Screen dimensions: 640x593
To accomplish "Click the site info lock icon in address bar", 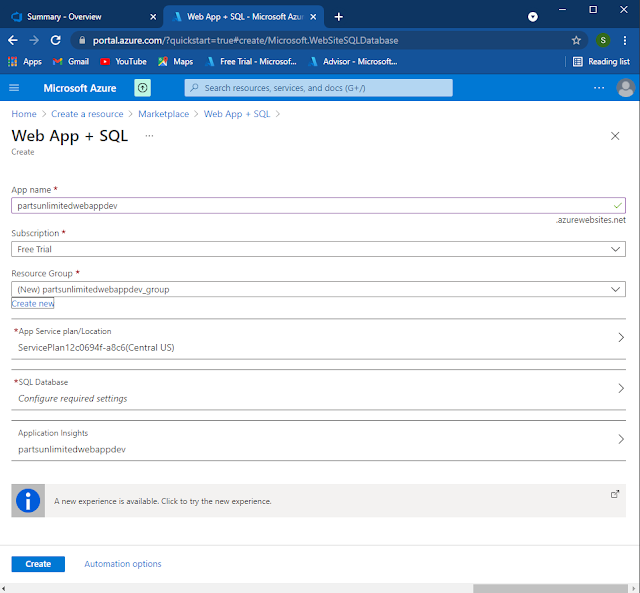I will coord(82,40).
